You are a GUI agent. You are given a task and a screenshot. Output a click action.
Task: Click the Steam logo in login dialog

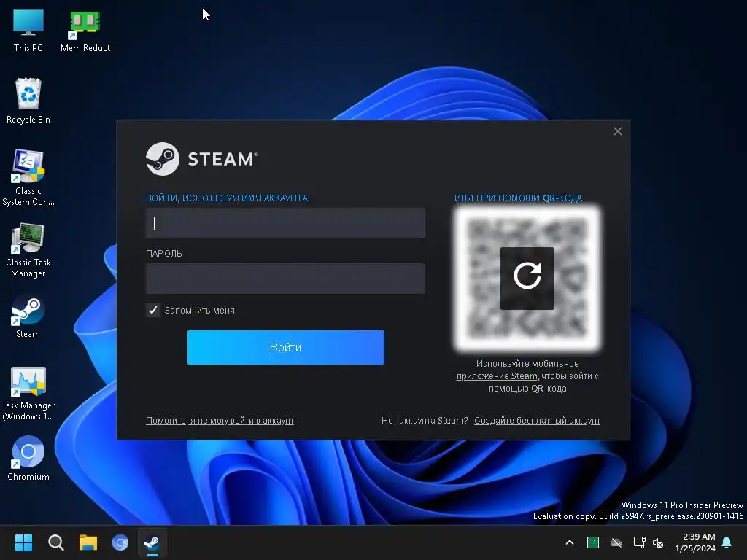tap(201, 158)
